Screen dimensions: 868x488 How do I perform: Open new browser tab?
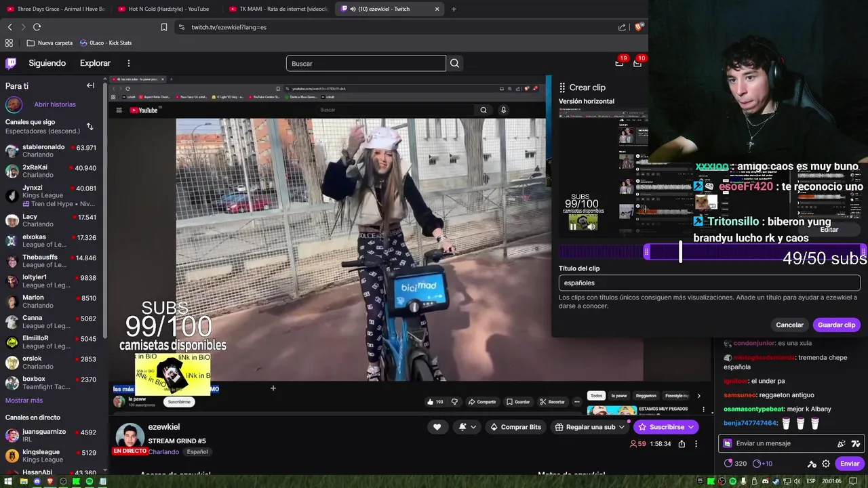(x=454, y=9)
